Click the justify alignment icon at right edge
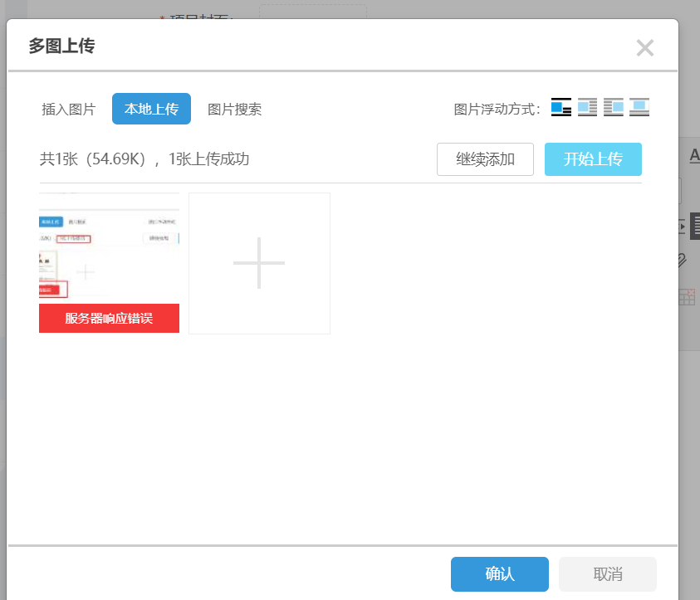Viewport: 700px width, 600px height. click(695, 226)
